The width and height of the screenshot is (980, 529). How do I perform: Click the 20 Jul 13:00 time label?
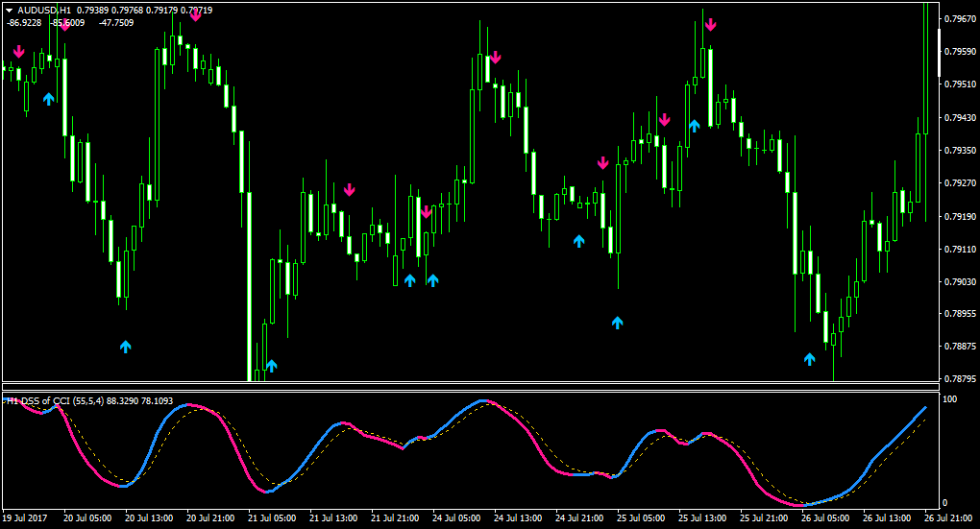149,518
